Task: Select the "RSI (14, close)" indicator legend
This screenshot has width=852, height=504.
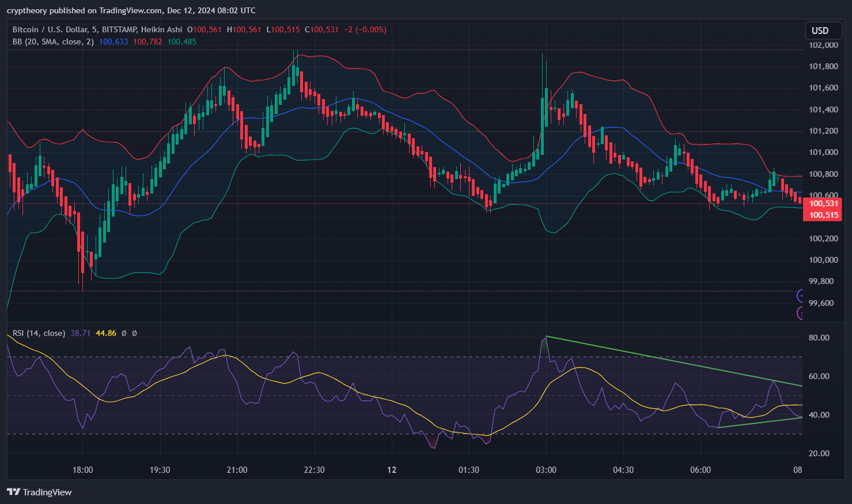Action: click(x=39, y=333)
